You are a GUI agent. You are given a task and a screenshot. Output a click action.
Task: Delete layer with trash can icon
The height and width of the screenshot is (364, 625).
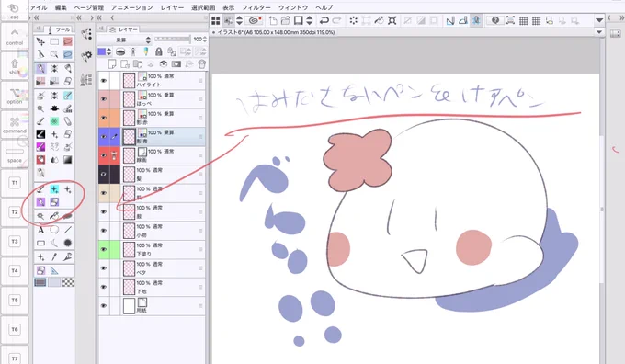201,63
